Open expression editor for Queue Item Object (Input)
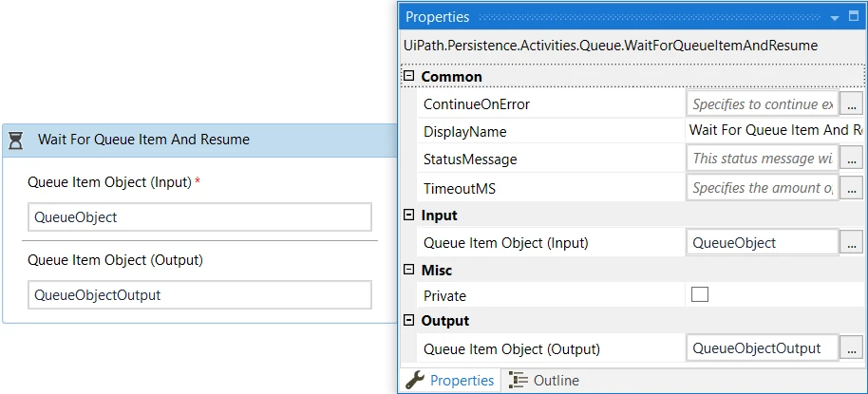 852,242
